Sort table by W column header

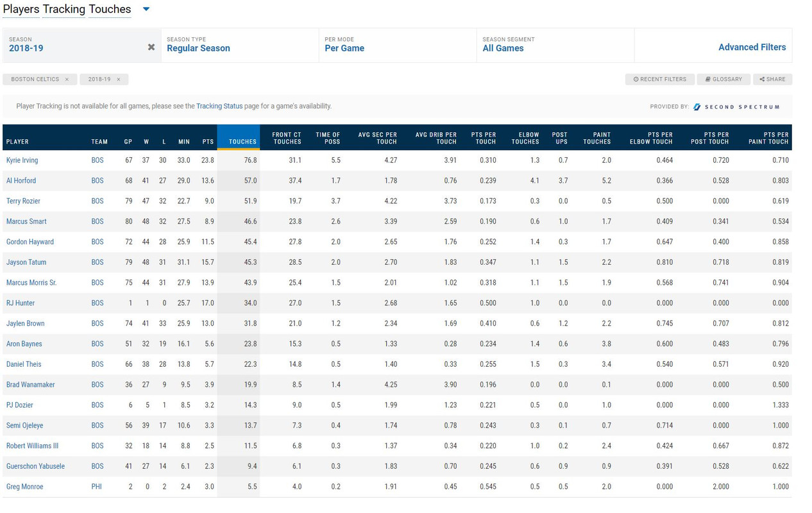tap(147, 142)
